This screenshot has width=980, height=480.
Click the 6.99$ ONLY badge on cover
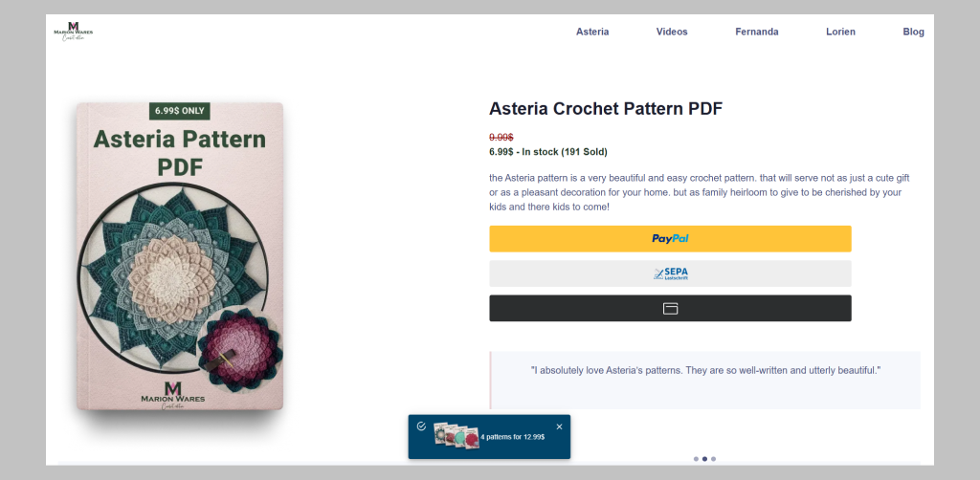coord(180,111)
